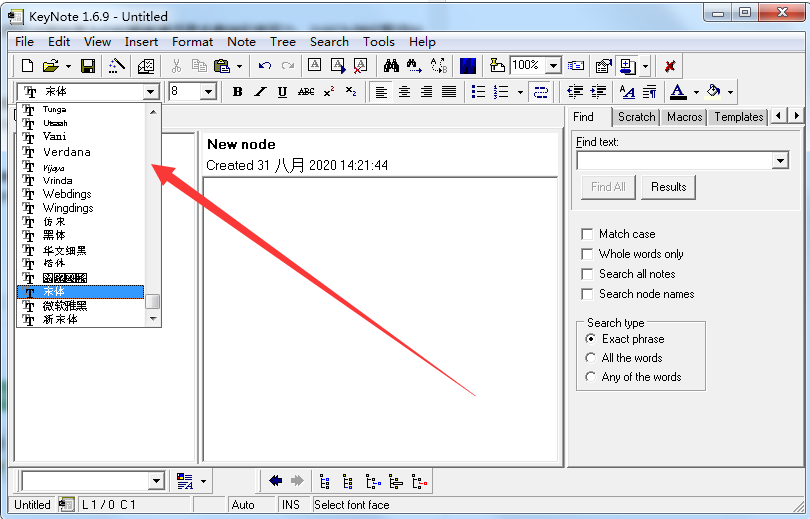Enable Whole words only checkbox

587,254
